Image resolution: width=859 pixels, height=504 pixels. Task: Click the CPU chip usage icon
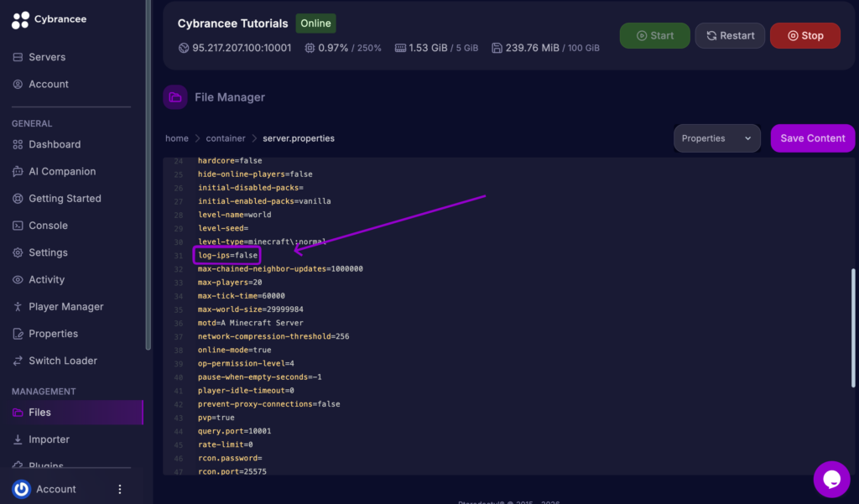(x=310, y=48)
